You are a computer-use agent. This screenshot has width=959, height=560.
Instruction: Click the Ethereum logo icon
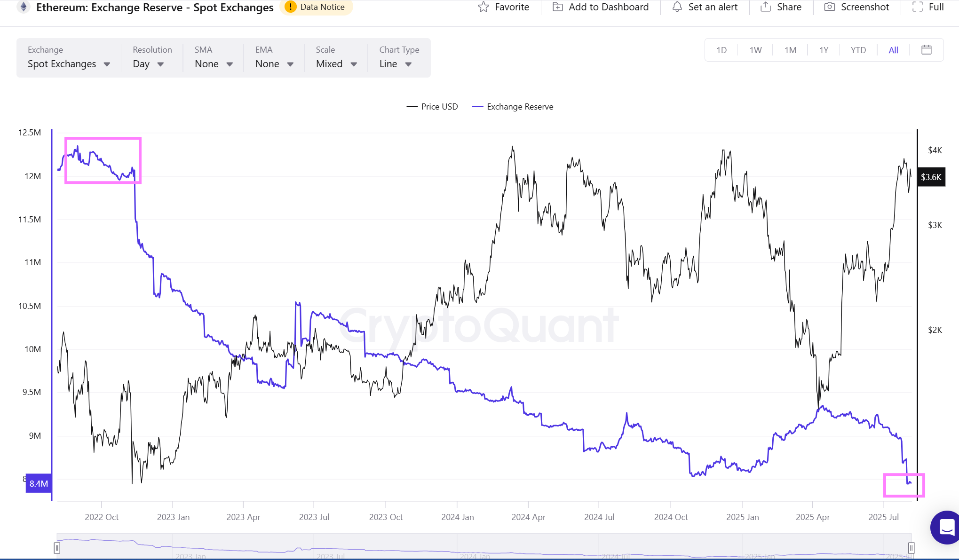coord(24,7)
